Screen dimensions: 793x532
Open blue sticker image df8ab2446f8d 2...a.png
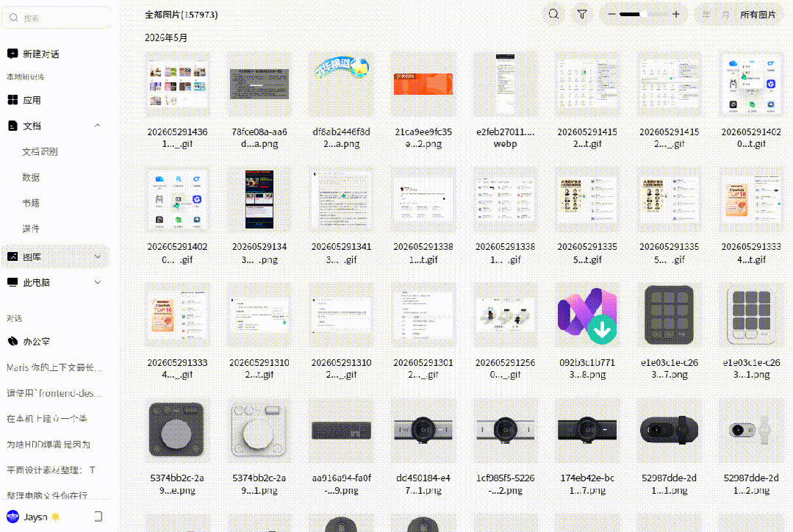point(341,84)
